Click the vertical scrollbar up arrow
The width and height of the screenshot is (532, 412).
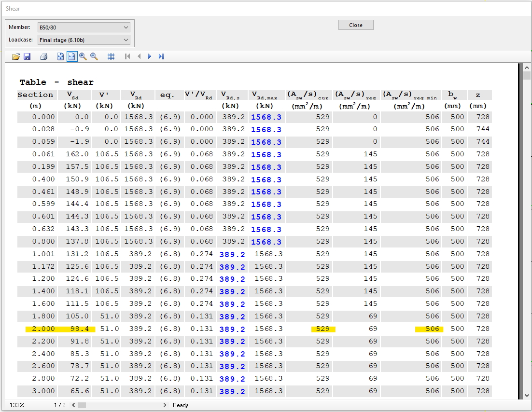527,67
